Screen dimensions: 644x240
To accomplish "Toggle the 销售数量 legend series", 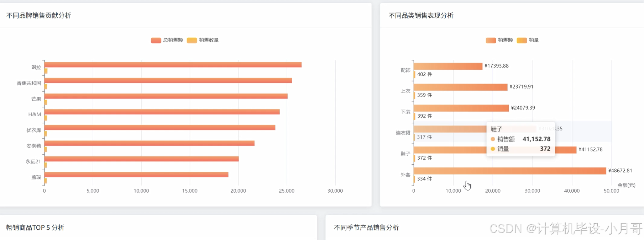I will point(203,40).
